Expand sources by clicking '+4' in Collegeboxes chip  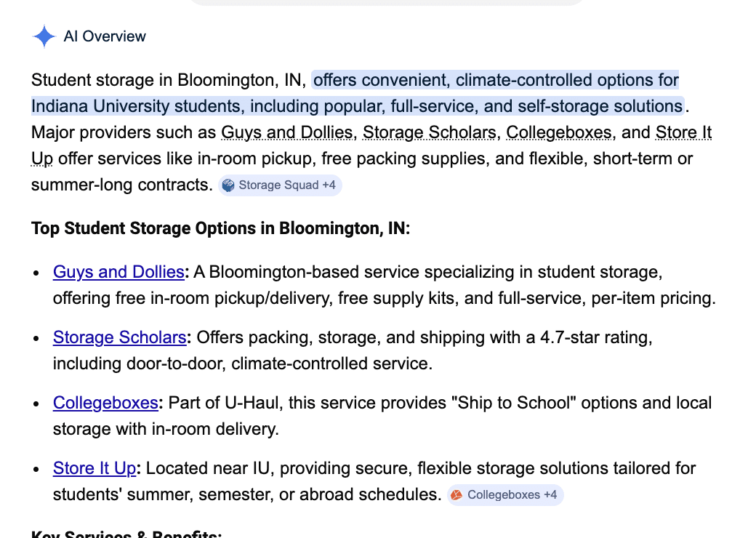tap(550, 494)
